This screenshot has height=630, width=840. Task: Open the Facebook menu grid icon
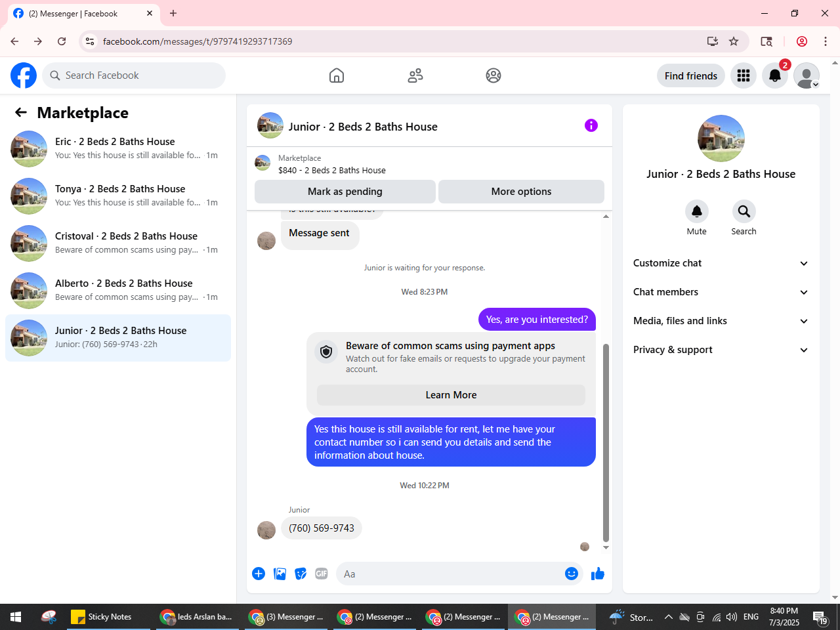pos(744,75)
